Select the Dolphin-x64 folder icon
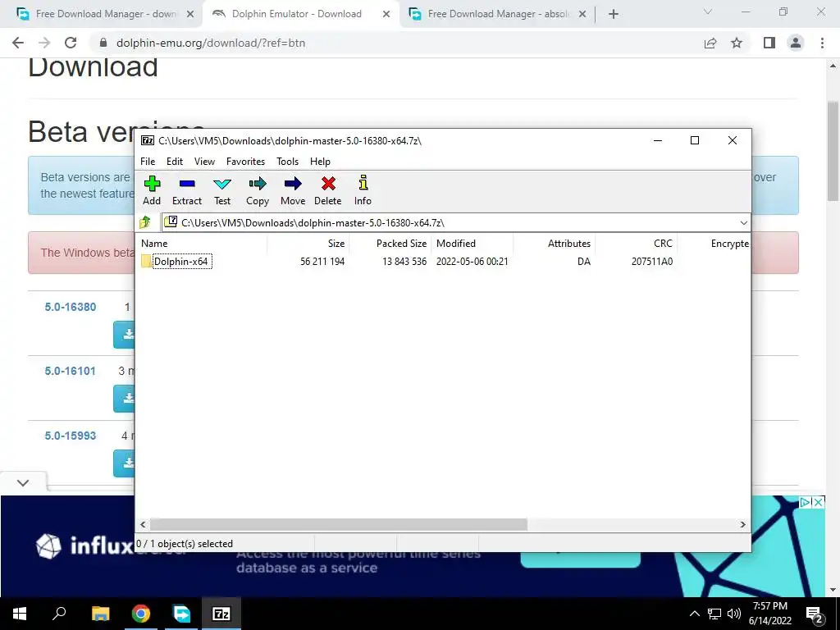The image size is (840, 630). click(x=146, y=262)
